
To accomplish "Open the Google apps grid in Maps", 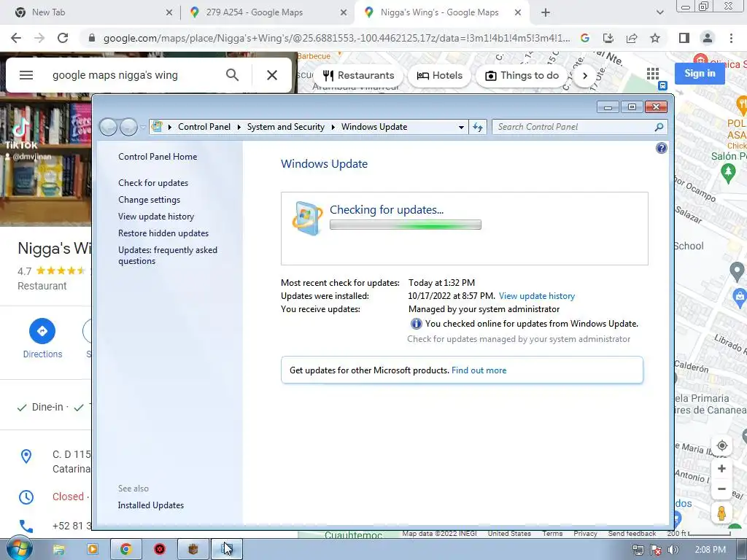I will click(653, 74).
